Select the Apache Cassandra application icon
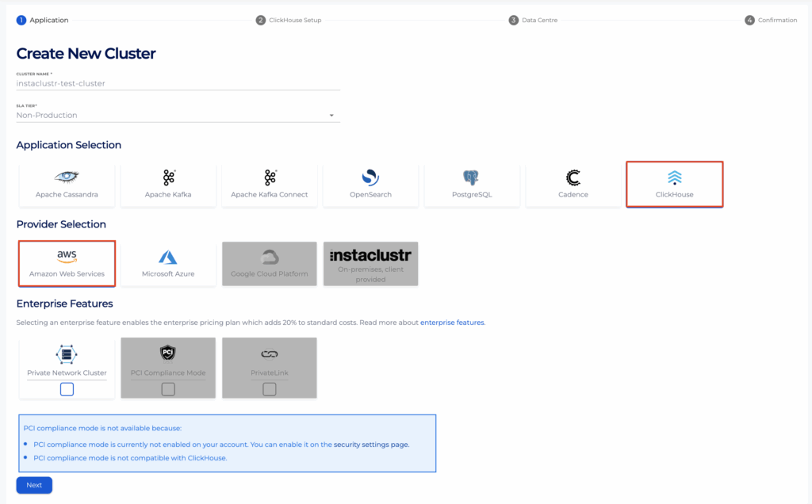 click(67, 178)
